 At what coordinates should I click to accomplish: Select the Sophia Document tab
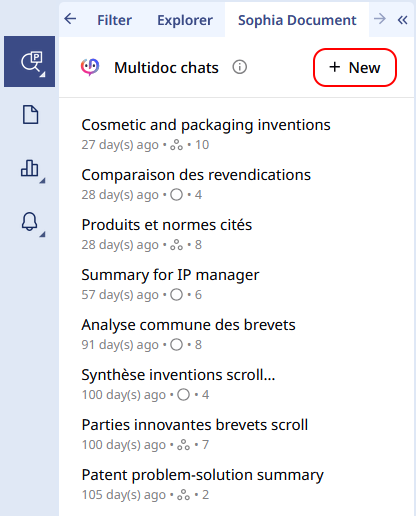297,20
